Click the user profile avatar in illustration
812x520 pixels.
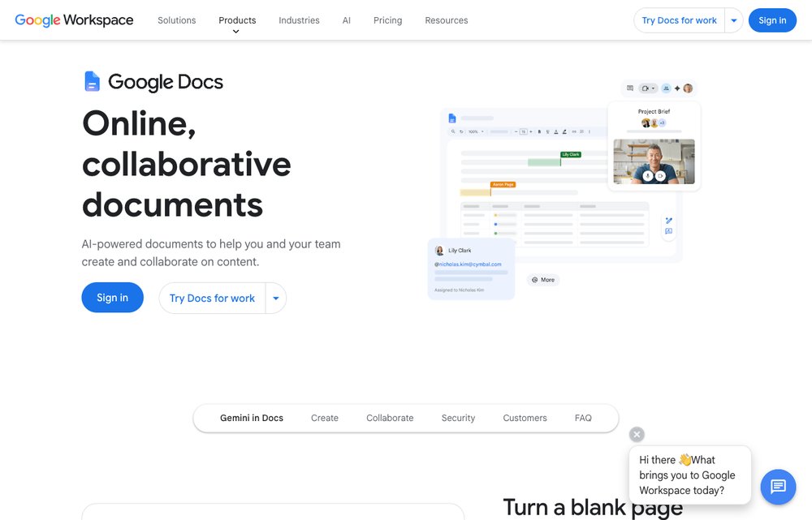tap(688, 88)
